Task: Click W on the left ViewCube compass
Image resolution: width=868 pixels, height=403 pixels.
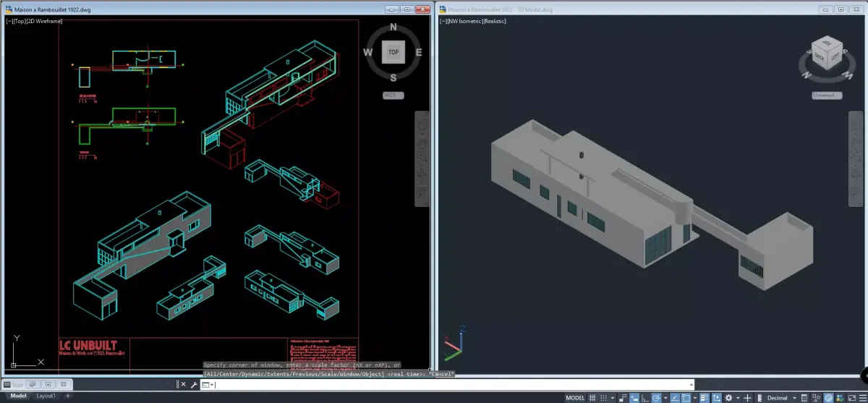Action: click(367, 52)
